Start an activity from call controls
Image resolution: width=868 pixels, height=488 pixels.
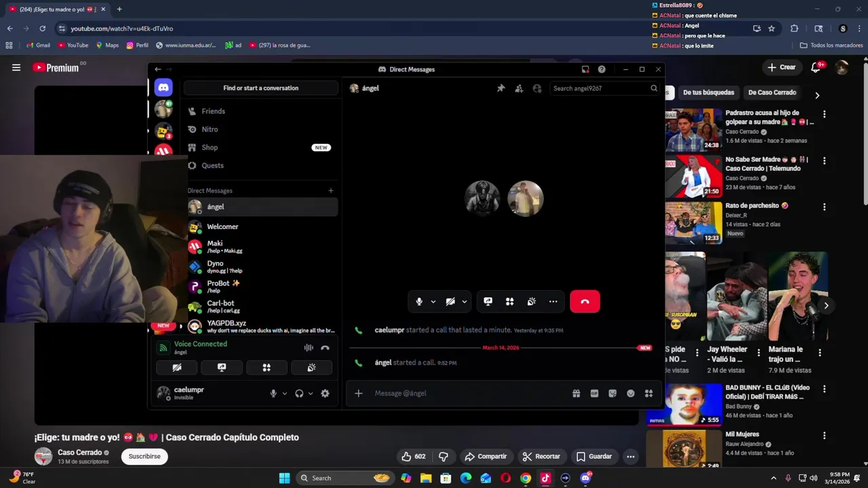pyautogui.click(x=509, y=302)
